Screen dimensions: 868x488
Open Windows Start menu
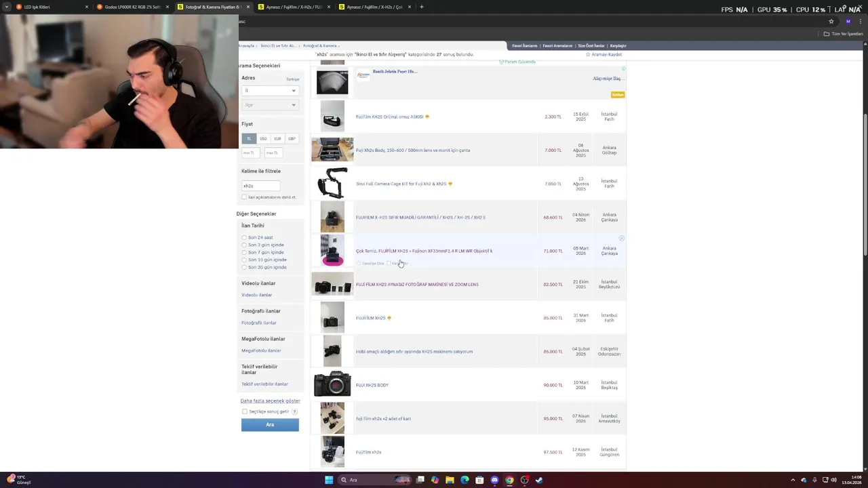click(x=329, y=480)
